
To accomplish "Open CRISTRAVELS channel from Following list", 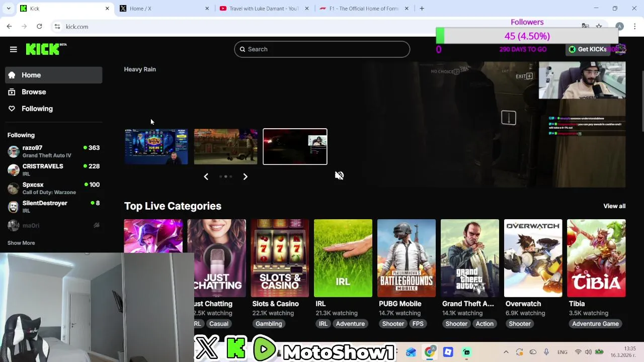I will (x=54, y=170).
